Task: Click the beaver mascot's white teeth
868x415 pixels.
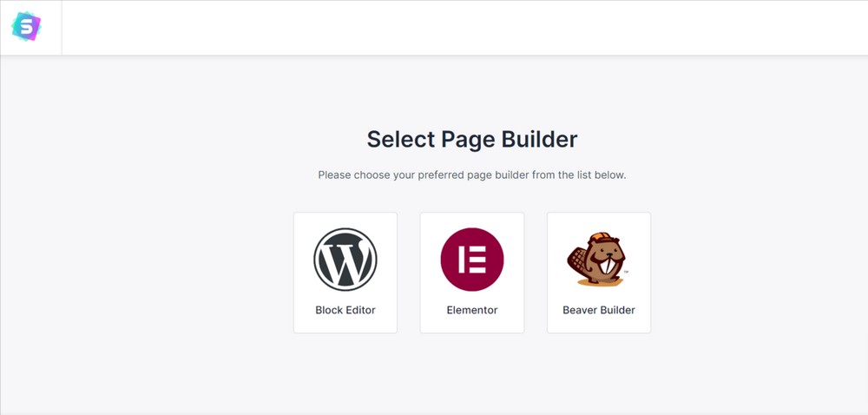Action: click(608, 267)
